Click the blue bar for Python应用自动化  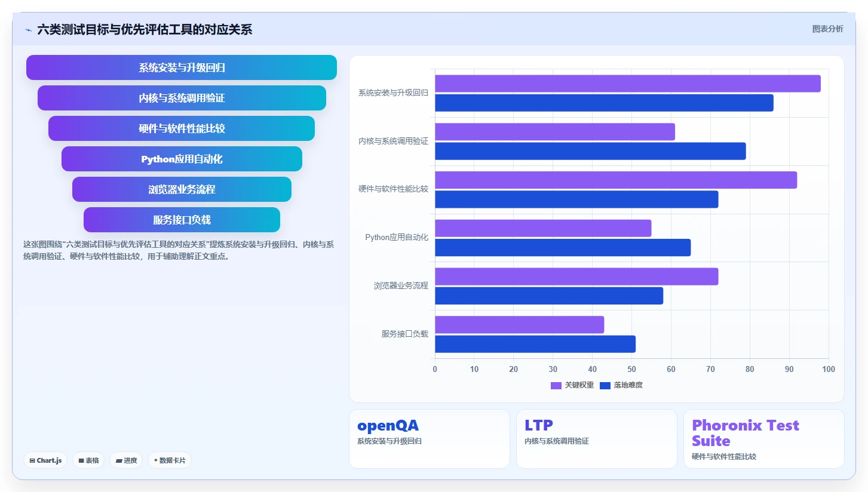click(x=563, y=247)
